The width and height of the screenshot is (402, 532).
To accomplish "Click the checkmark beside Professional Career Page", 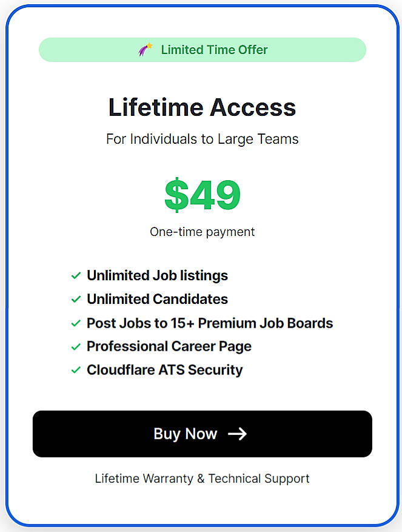I will coord(75,346).
